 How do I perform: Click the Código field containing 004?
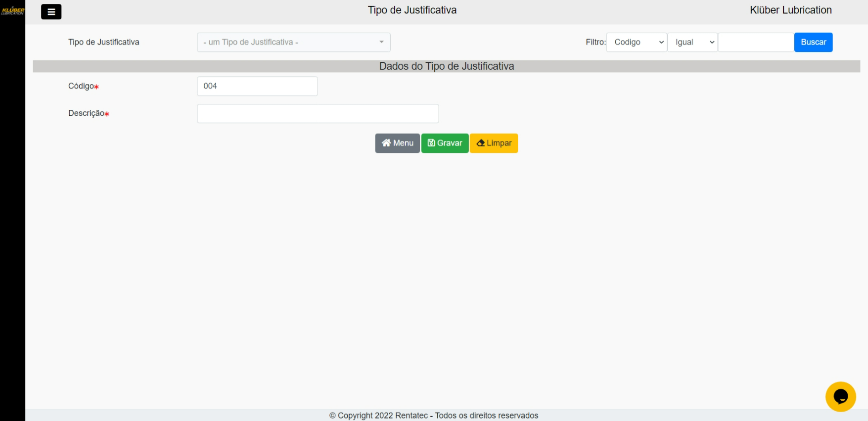coord(257,86)
